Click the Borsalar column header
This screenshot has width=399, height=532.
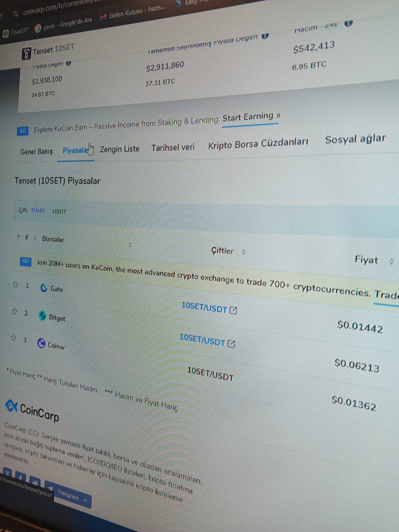tap(53, 239)
